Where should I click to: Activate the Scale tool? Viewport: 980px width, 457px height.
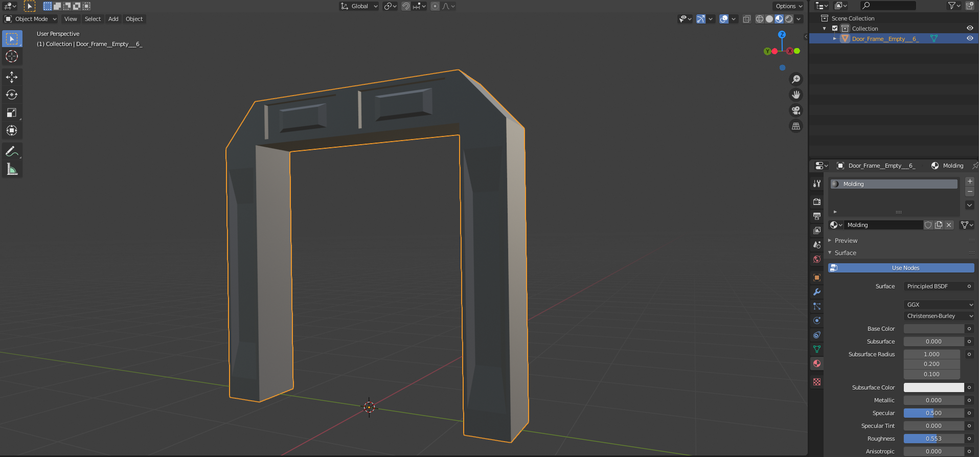12,112
